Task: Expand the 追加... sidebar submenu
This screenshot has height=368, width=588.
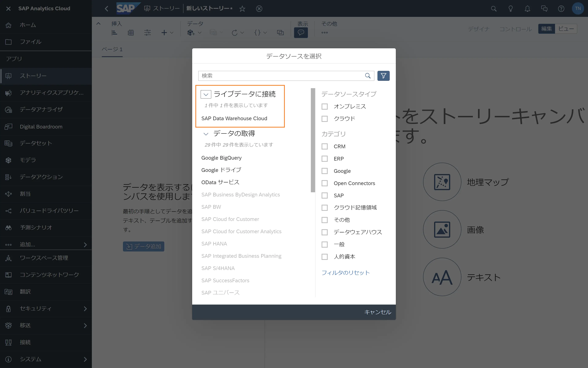Action: point(85,245)
